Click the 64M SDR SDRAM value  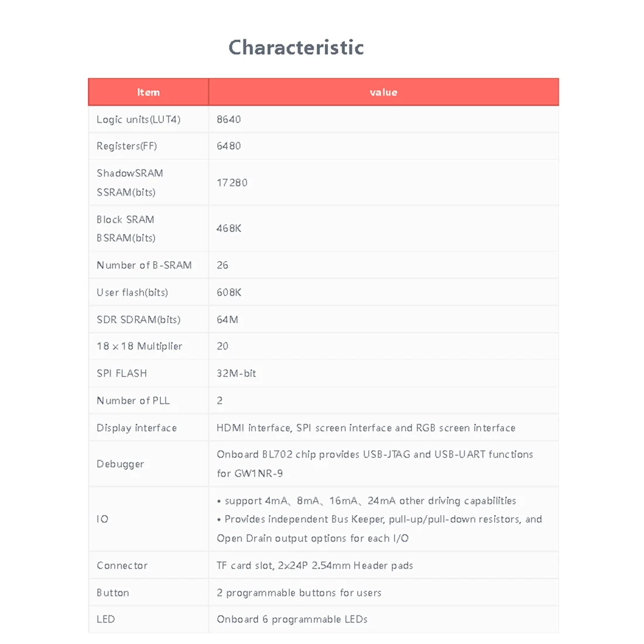(x=227, y=320)
